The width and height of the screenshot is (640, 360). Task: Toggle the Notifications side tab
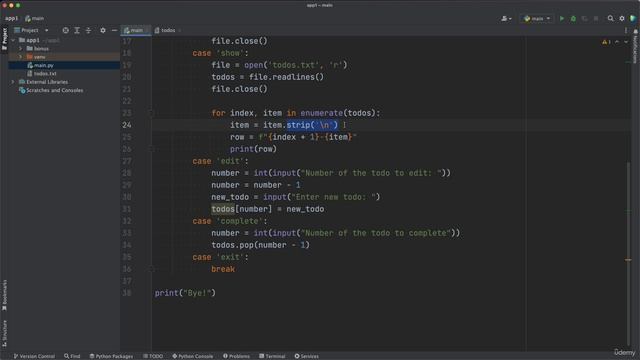636,46
